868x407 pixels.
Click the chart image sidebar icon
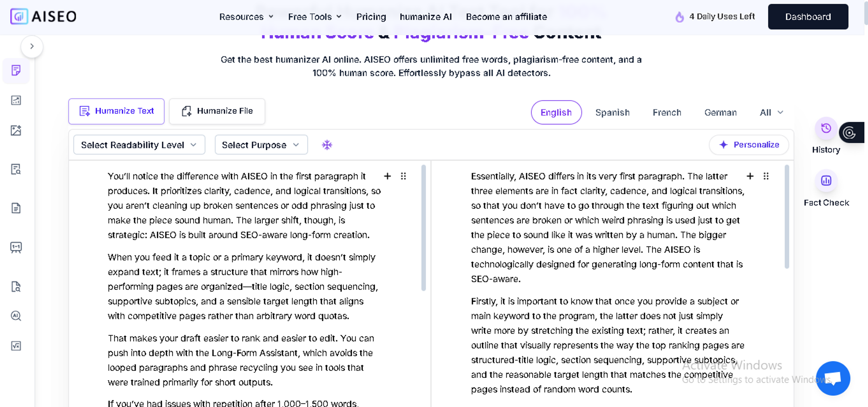16,100
